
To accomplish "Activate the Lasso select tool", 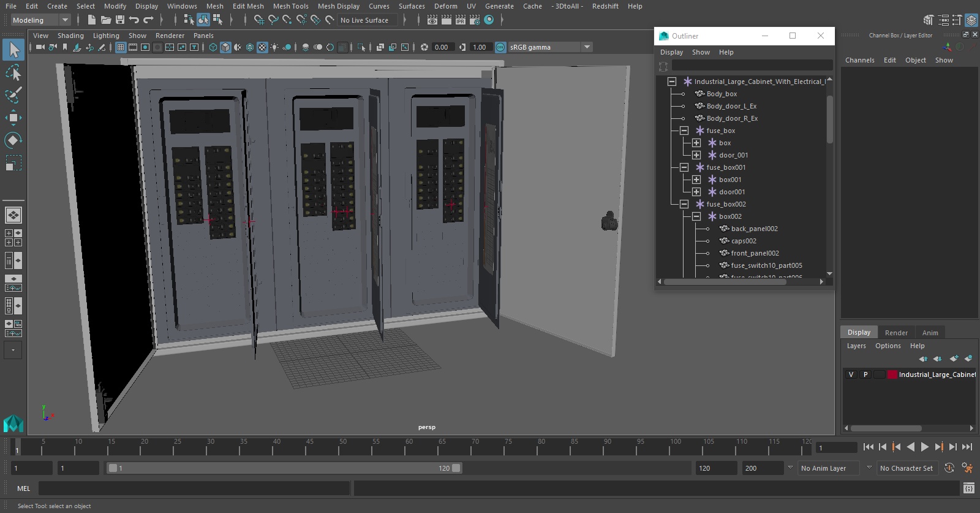I will click(x=13, y=73).
